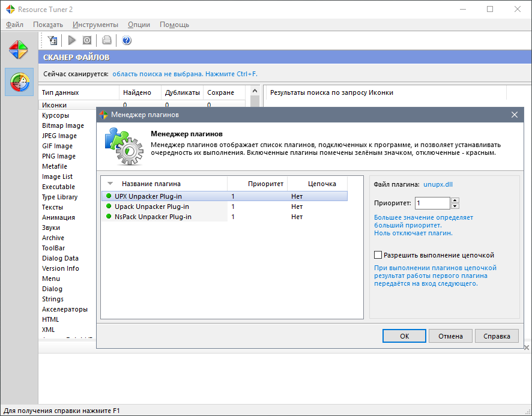Select Dialog Data type row

(x=60, y=258)
